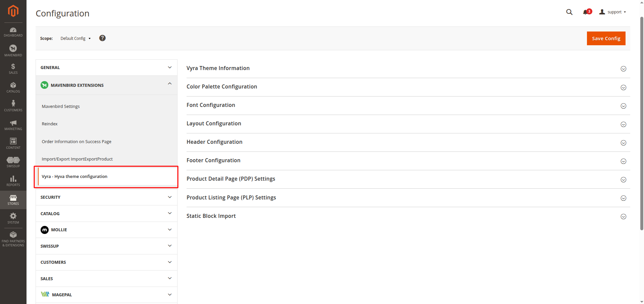Click the search magnifier icon
This screenshot has width=644, height=304.
(569, 12)
